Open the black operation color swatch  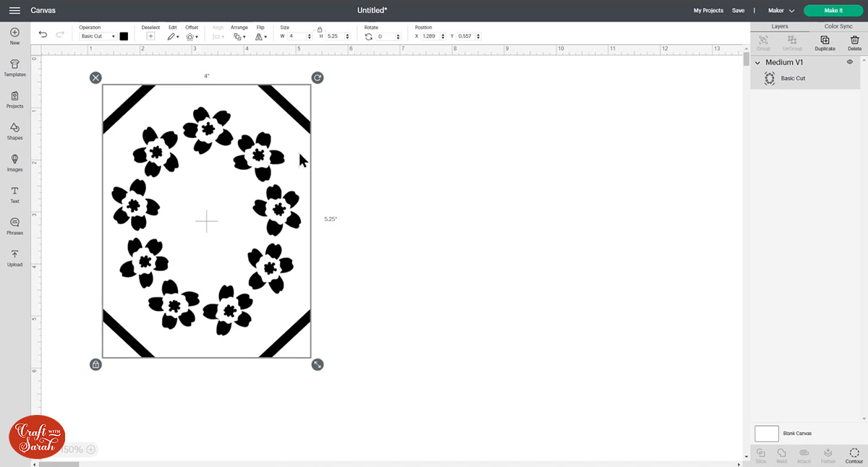pyautogui.click(x=122, y=35)
